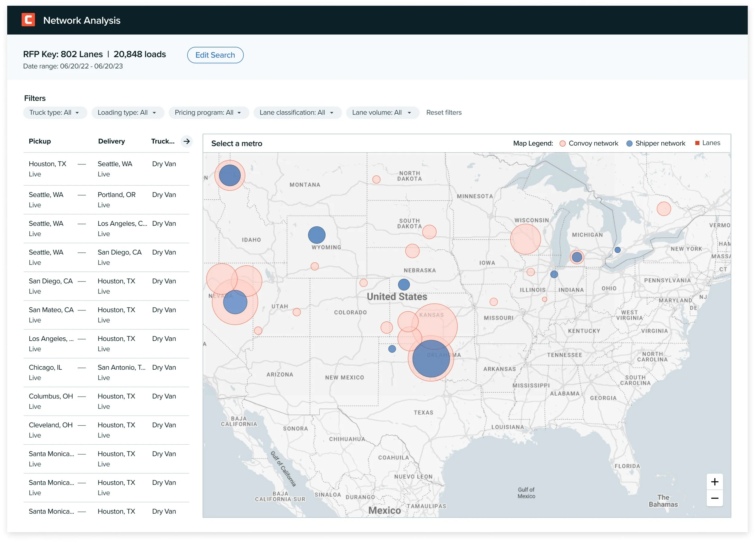Open the Truck type filter dropdown
This screenshot has height=542, width=756.
pyautogui.click(x=55, y=112)
